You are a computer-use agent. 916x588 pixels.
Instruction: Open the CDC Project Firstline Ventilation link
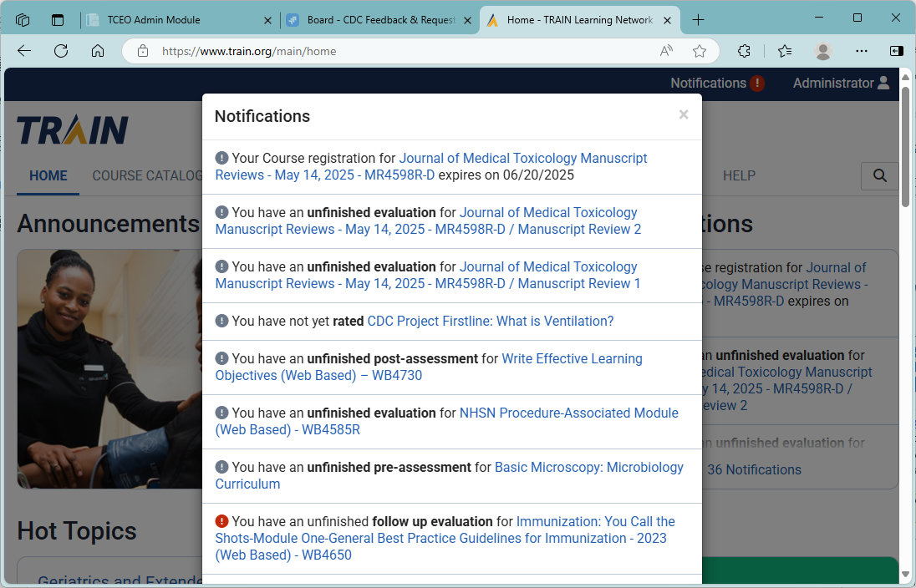[491, 321]
